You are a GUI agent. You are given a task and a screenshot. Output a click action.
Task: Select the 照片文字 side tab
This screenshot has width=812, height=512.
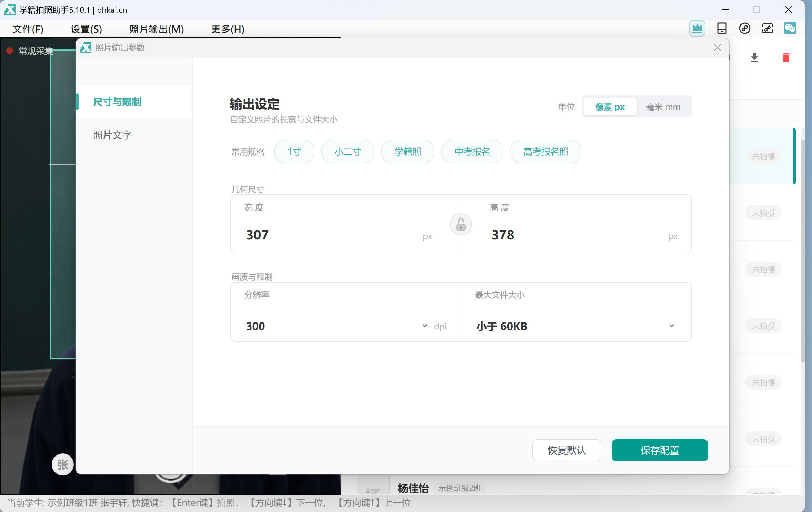134,135
